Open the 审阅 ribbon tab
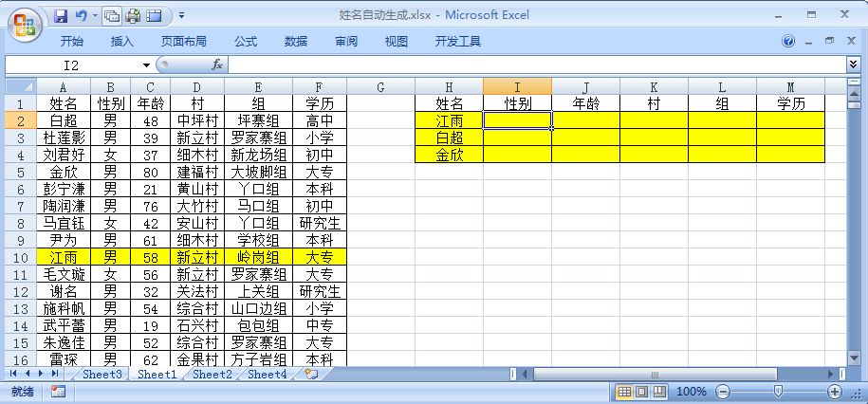This screenshot has height=404, width=868. [x=346, y=41]
